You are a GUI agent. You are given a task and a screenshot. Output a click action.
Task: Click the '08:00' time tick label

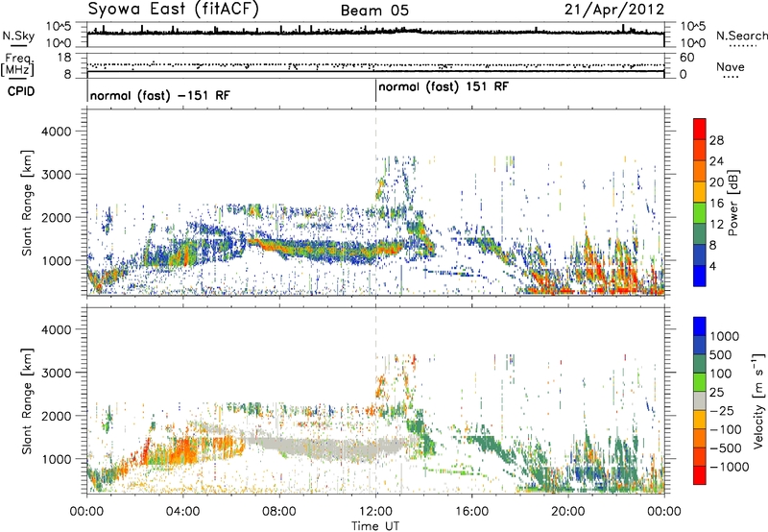tap(279, 512)
